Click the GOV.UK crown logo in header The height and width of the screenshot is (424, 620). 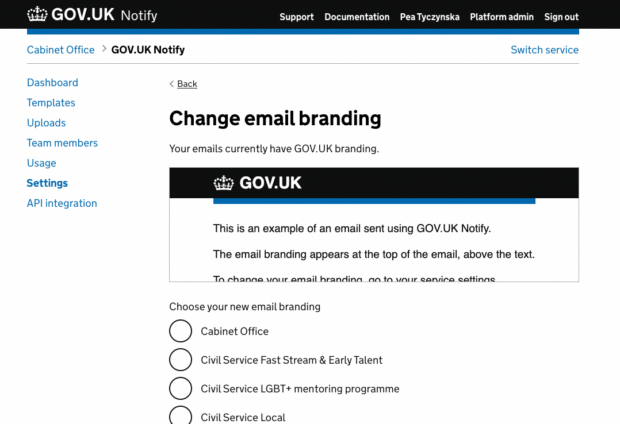click(x=37, y=14)
